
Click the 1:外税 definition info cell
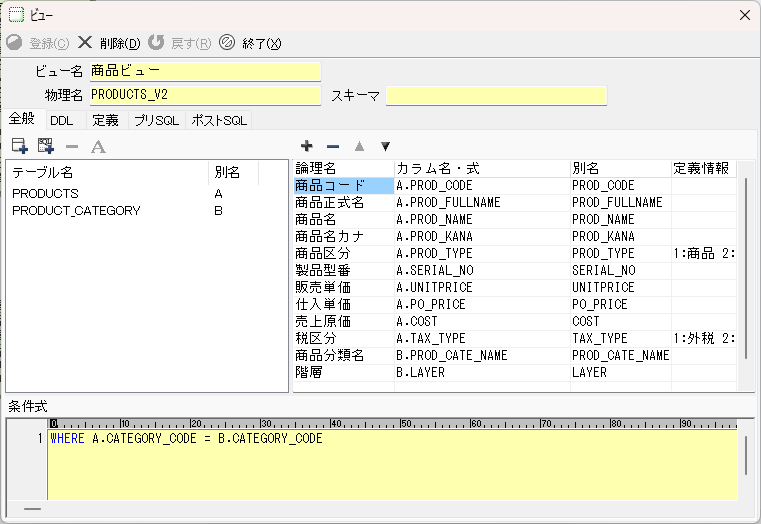point(704,338)
